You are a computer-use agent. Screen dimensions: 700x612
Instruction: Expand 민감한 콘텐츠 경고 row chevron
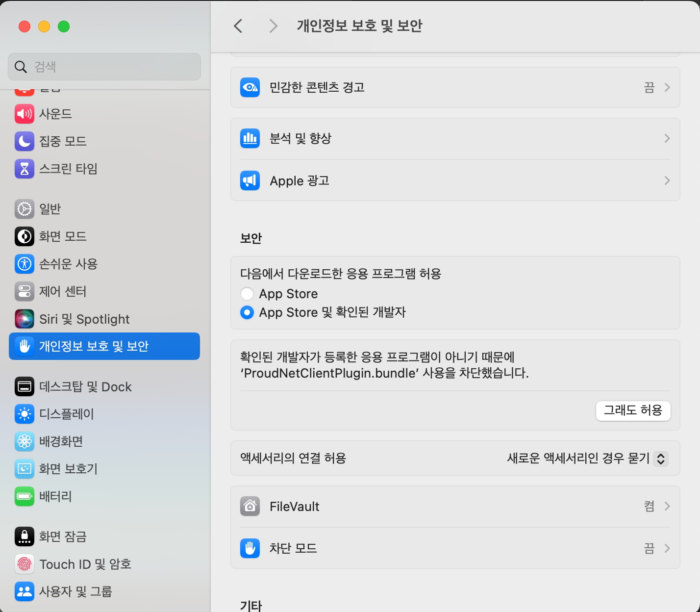[667, 87]
